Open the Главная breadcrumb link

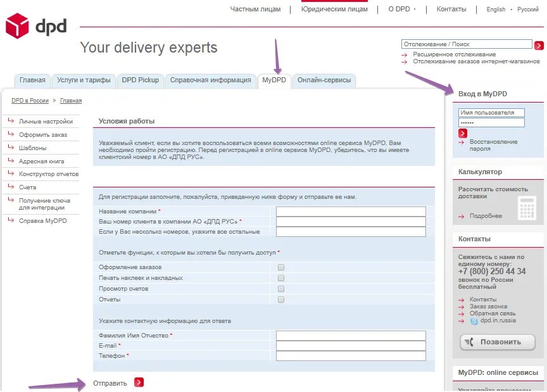(x=71, y=101)
